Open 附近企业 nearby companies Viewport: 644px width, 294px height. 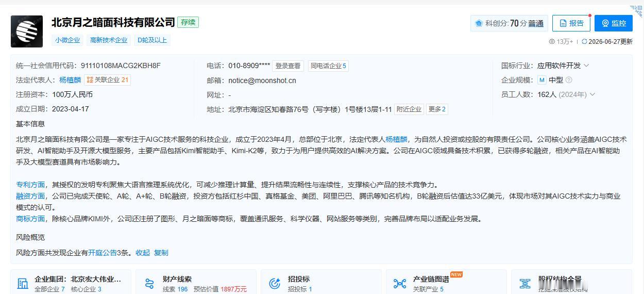409,109
